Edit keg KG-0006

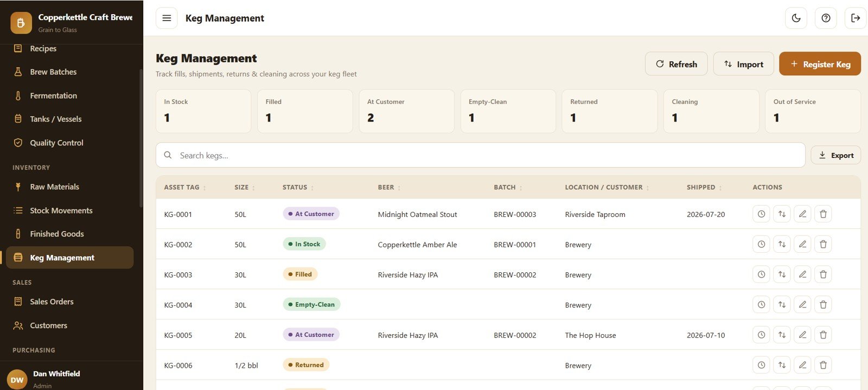click(802, 365)
